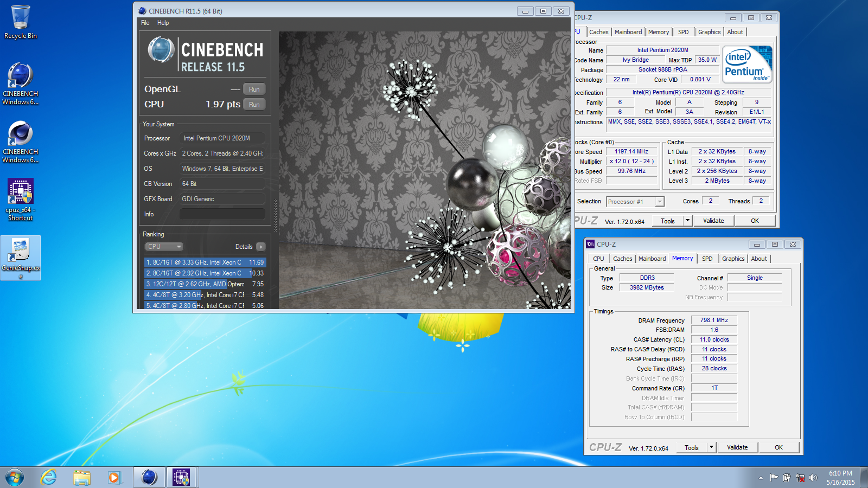Screen dimensions: 868x488
Task: Click Tools button in lower CPU-Z window
Action: [692, 448]
